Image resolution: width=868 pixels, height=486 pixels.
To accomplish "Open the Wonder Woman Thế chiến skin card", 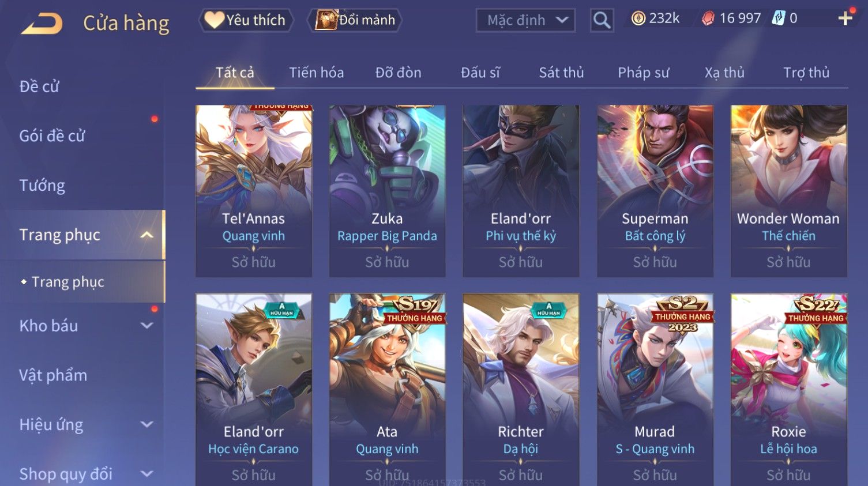I will [x=788, y=191].
